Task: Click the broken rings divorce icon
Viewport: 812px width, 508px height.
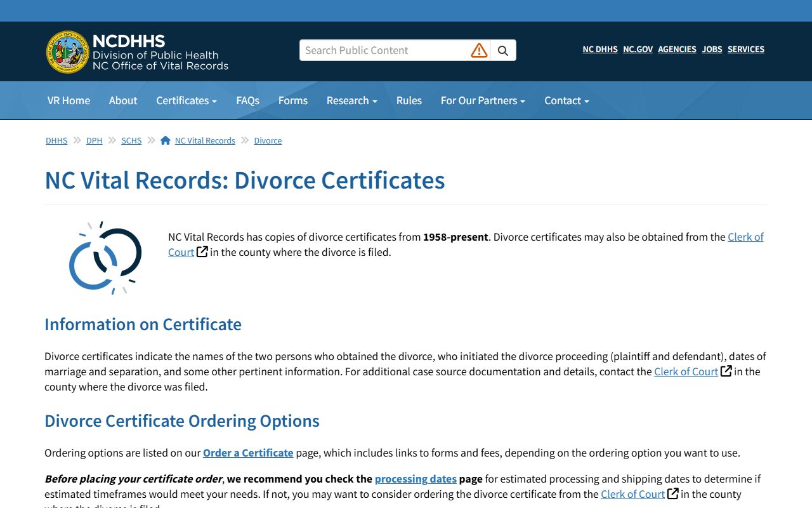Action: coord(105,258)
